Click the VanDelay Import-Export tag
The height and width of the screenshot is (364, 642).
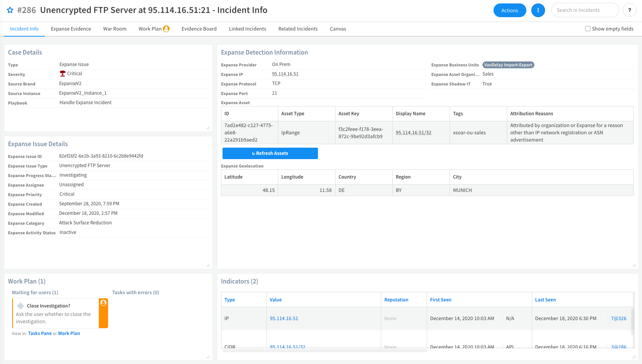coord(508,65)
